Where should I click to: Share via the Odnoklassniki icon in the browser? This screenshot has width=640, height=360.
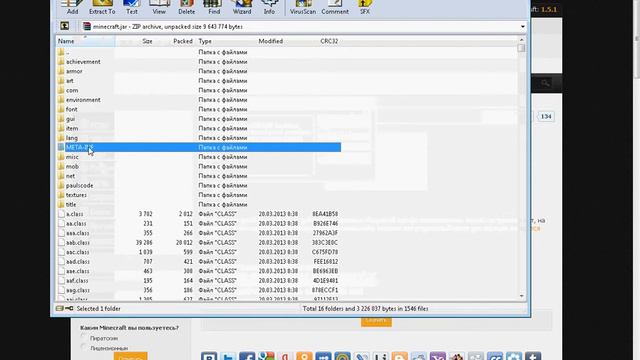pyautogui.click(x=304, y=356)
